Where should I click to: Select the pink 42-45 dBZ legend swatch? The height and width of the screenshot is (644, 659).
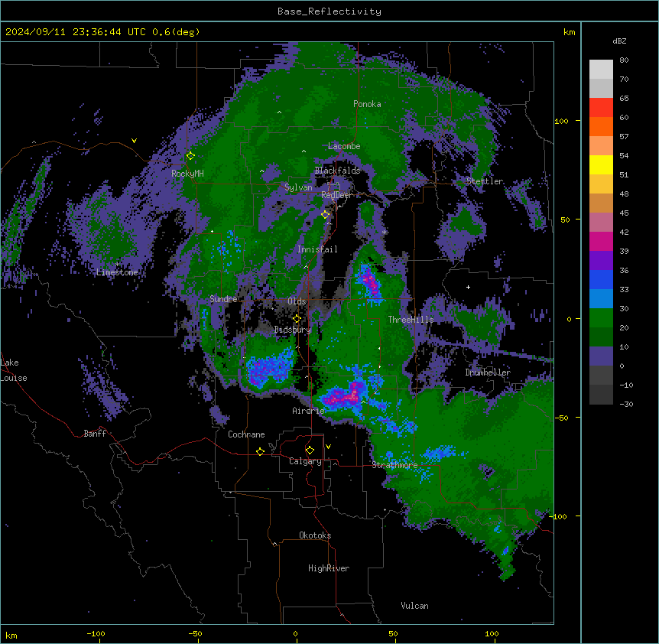pos(601,223)
